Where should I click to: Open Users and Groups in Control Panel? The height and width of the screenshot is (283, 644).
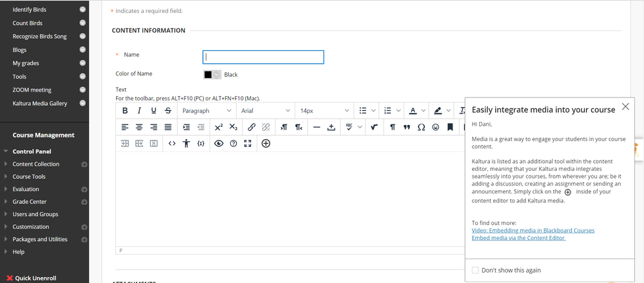(35, 214)
